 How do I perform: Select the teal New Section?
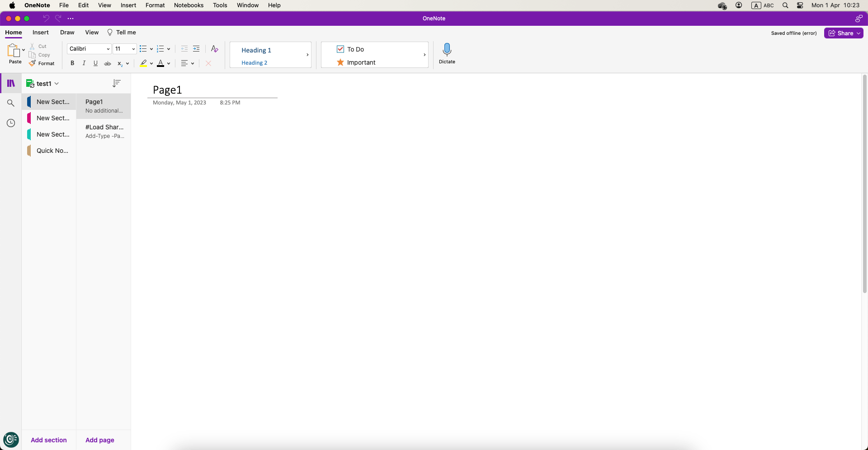(x=49, y=134)
